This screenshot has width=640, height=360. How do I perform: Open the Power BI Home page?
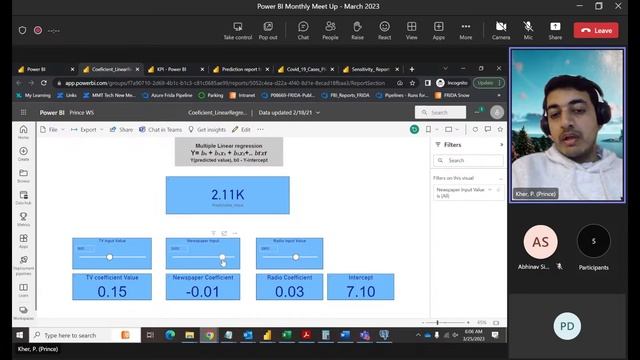coord(23,132)
